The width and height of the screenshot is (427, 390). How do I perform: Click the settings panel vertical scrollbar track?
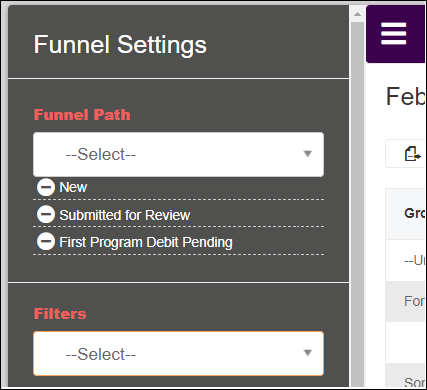[357, 203]
